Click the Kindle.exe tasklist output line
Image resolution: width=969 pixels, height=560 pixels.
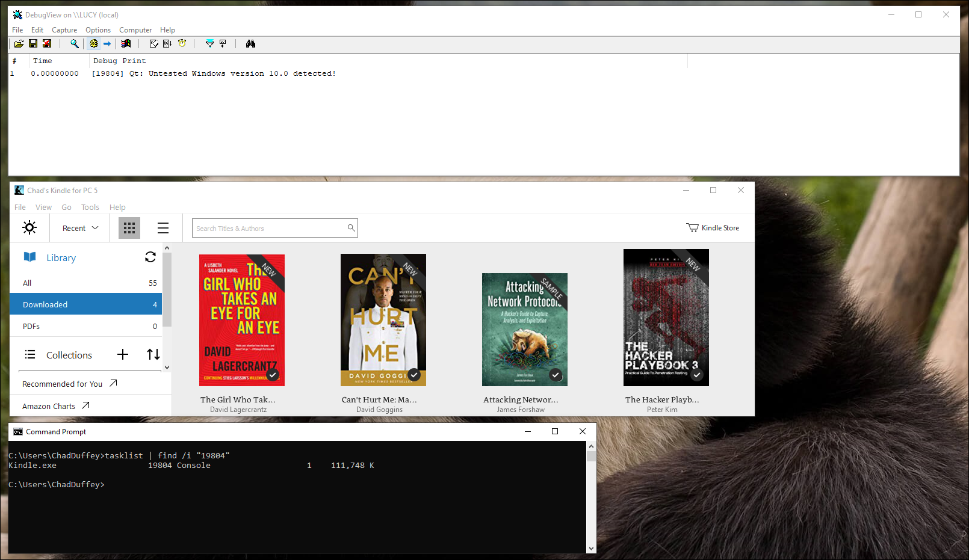coord(191,466)
